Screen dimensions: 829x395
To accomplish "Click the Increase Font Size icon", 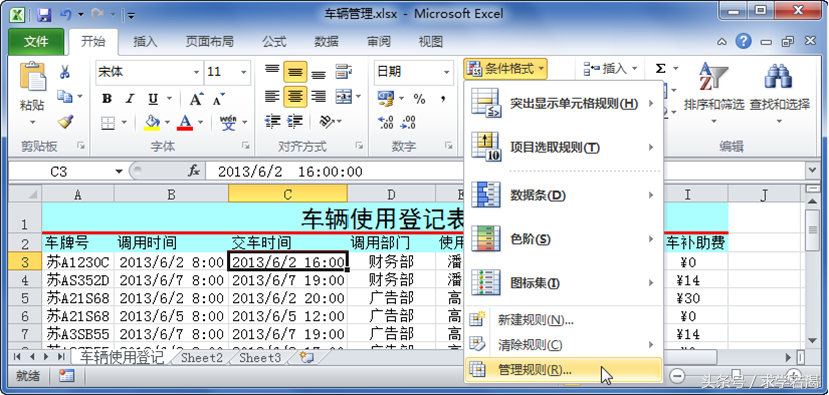I will tap(196, 98).
